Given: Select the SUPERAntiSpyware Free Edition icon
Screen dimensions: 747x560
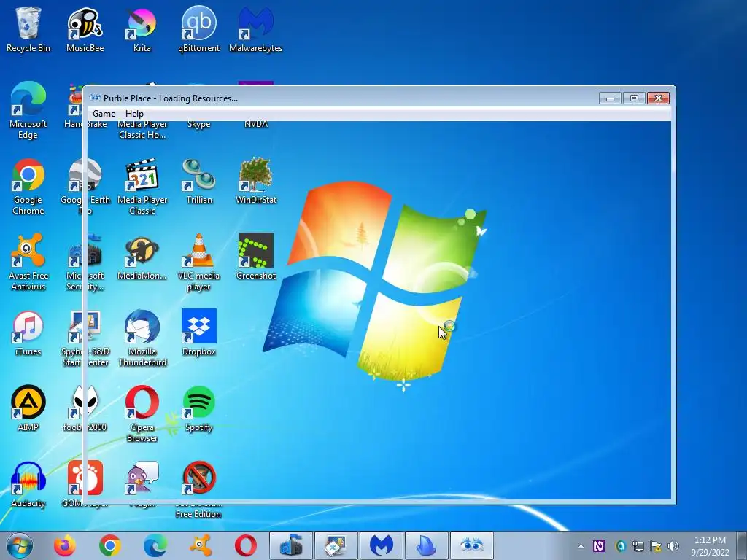Looking at the screenshot, I should coord(198,478).
